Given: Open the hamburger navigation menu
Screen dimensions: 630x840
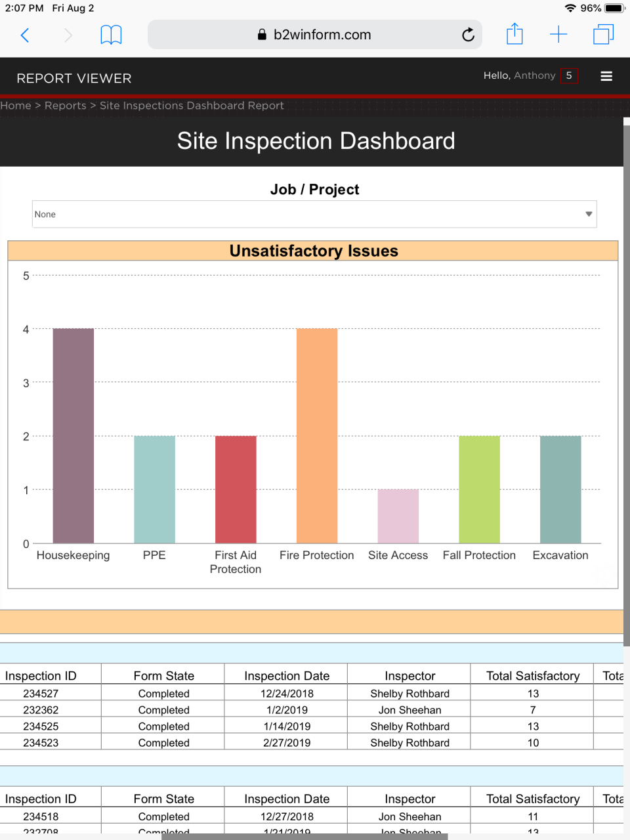Looking at the screenshot, I should 606,75.
